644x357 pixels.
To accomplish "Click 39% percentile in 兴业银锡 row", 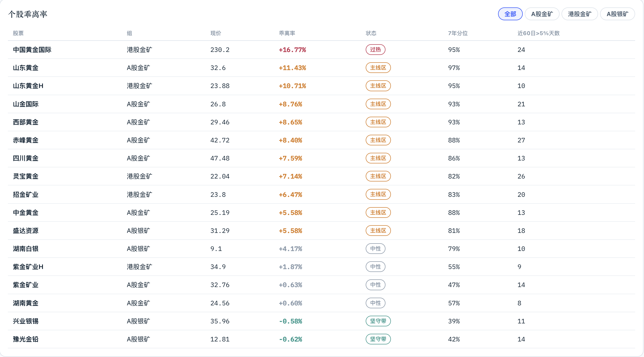I will coord(454,321).
